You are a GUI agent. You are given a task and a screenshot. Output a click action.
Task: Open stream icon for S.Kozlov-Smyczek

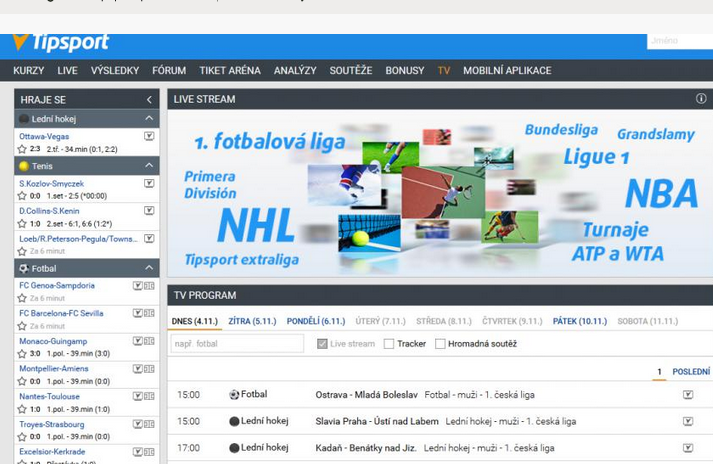(x=149, y=183)
